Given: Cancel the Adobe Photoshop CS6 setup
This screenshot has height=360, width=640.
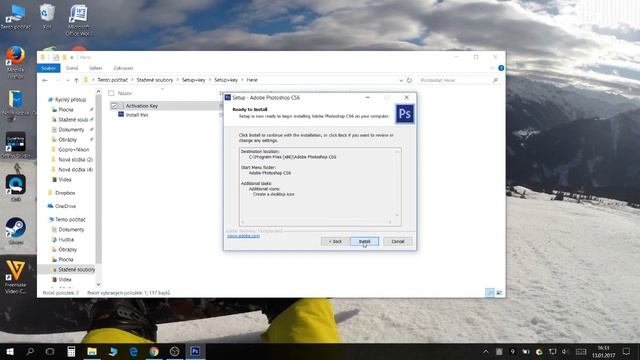Looking at the screenshot, I should [x=398, y=241].
